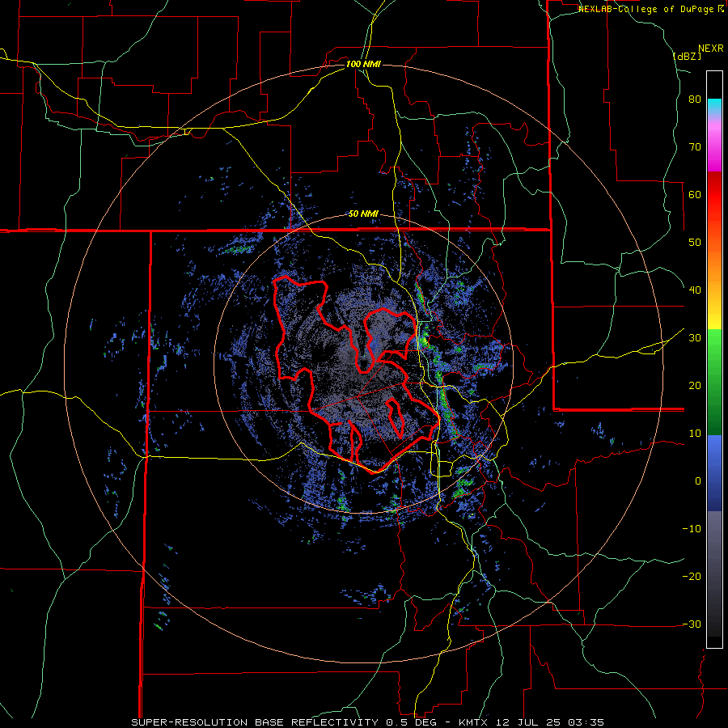Viewport: 728px width, 728px height.
Task: Click the "50 NMI" range ring label
Action: pyautogui.click(x=363, y=214)
